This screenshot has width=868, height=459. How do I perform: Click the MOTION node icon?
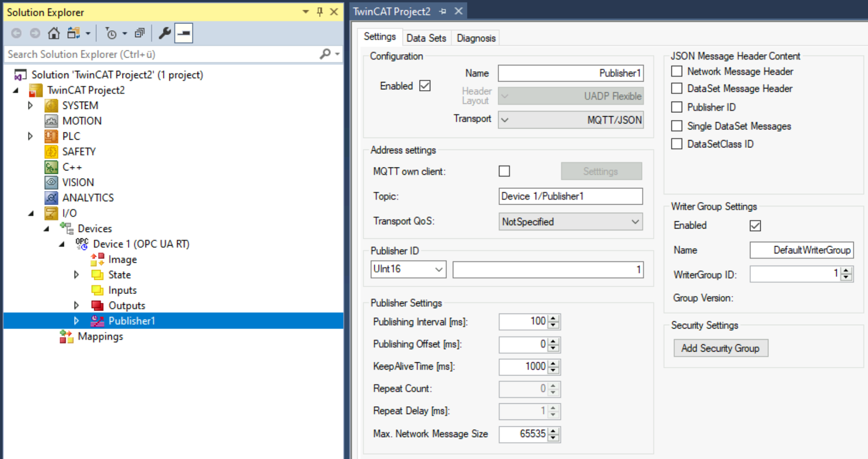pyautogui.click(x=51, y=121)
